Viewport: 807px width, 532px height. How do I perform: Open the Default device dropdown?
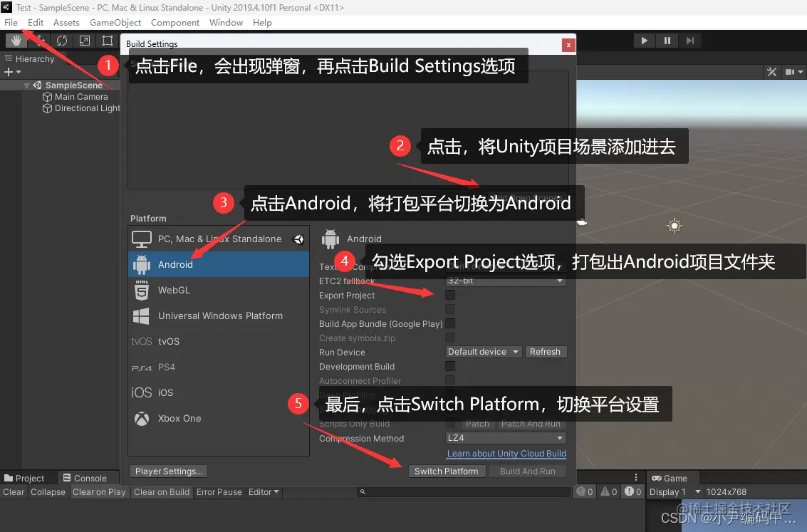(x=484, y=352)
